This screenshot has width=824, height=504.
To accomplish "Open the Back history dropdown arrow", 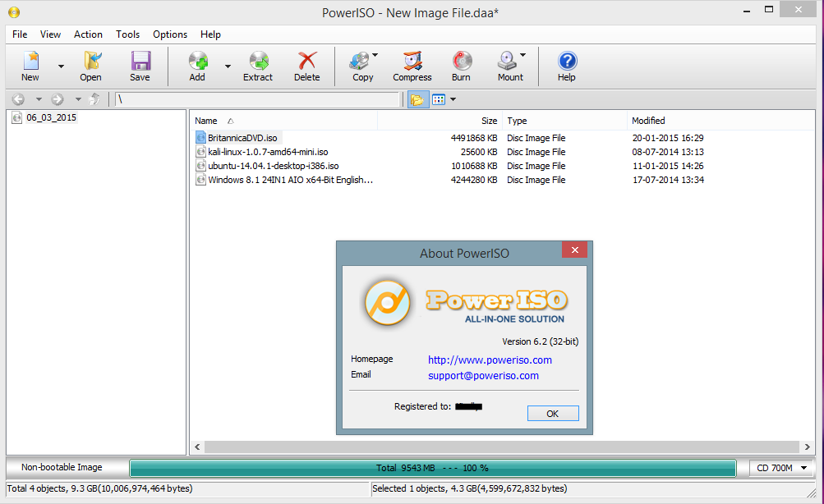I will (39, 99).
